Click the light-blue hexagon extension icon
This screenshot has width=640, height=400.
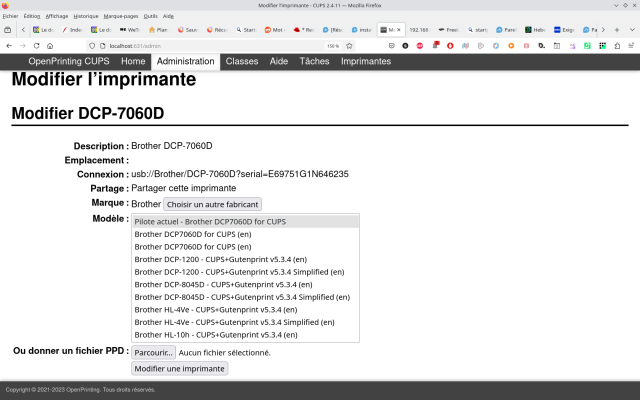(496, 46)
